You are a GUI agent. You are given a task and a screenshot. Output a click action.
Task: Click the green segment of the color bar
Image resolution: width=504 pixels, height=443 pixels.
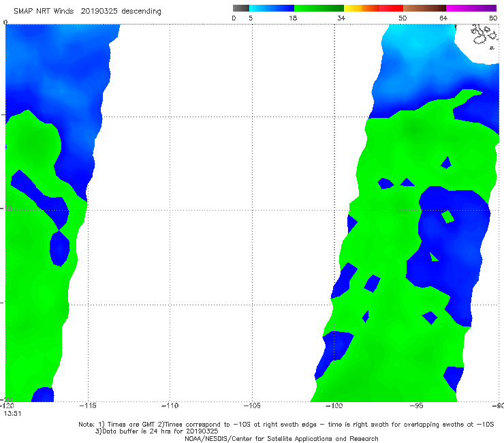pyautogui.click(x=319, y=8)
